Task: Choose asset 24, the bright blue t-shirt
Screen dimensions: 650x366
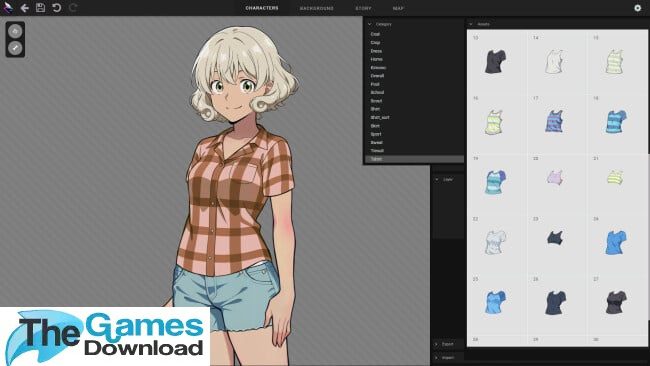Action: pos(616,242)
